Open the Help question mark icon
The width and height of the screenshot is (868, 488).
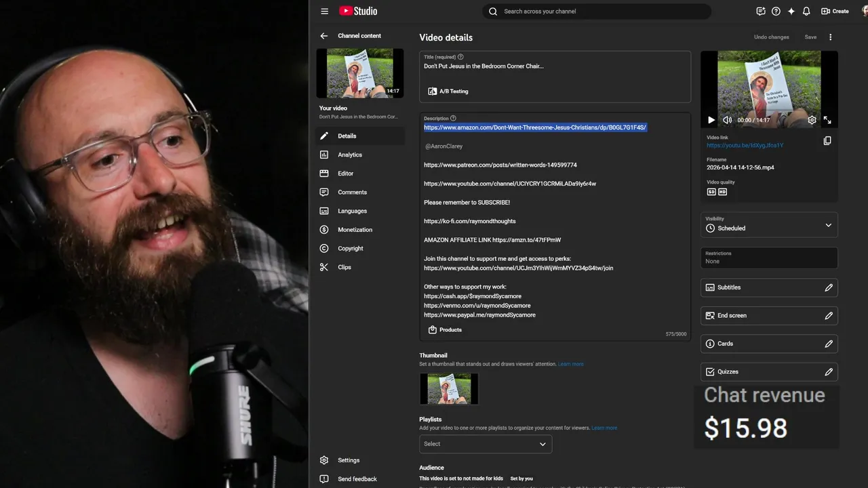click(776, 12)
